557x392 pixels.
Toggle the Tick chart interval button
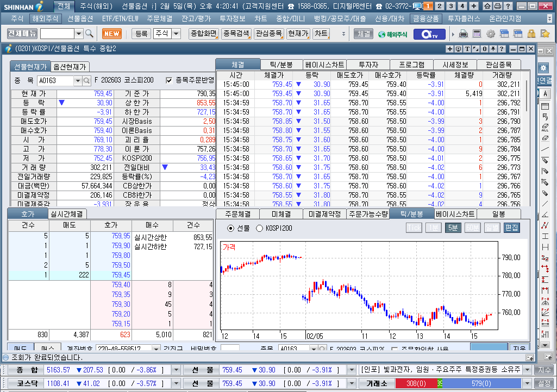point(414,227)
